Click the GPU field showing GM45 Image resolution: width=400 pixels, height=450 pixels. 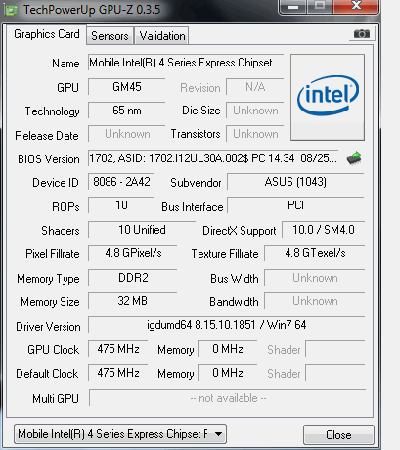coord(127,87)
